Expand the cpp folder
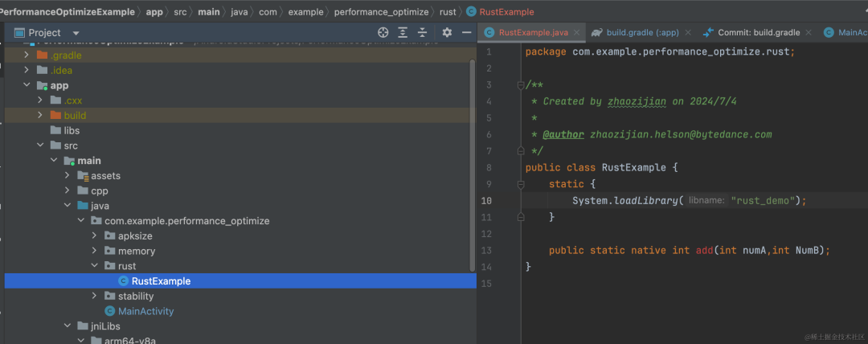 pos(67,190)
